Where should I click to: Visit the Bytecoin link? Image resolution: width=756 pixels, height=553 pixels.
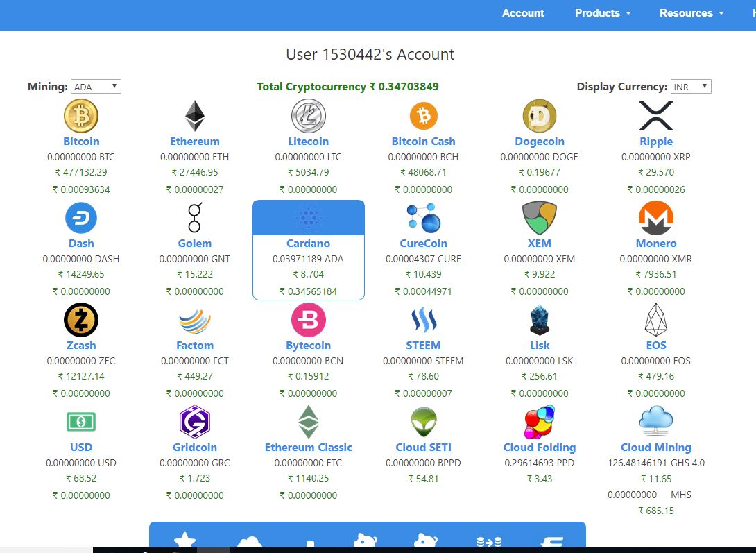pyautogui.click(x=309, y=346)
